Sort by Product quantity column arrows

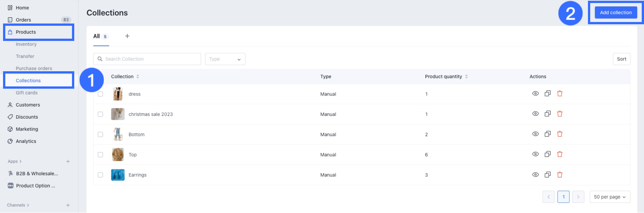466,77
